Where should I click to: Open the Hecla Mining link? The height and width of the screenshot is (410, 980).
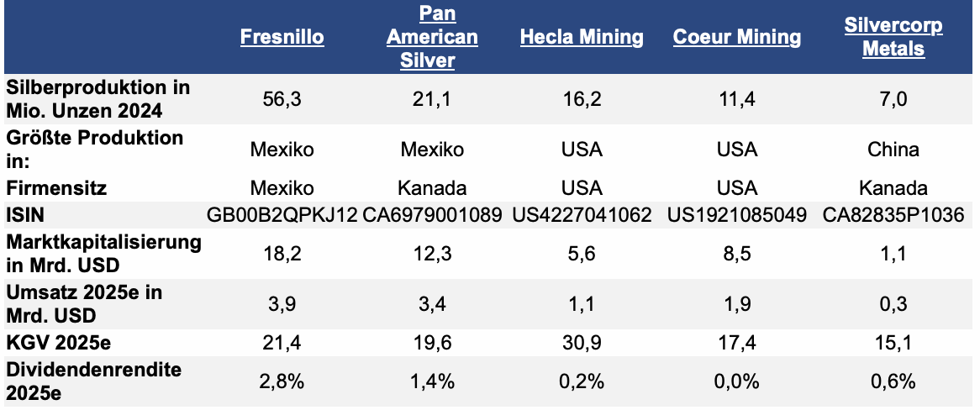tap(582, 38)
